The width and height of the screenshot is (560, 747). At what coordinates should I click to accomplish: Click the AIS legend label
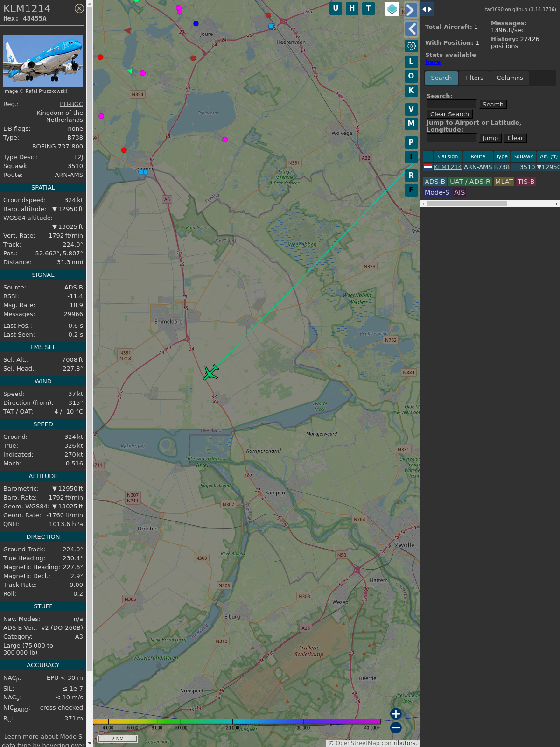coord(460,192)
